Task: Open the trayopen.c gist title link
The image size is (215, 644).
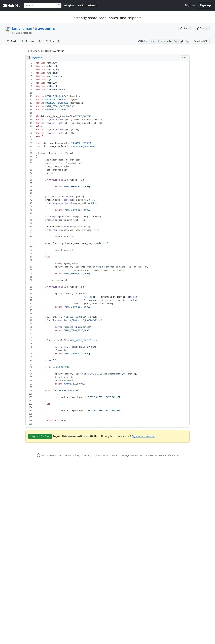Action: tap(45, 29)
